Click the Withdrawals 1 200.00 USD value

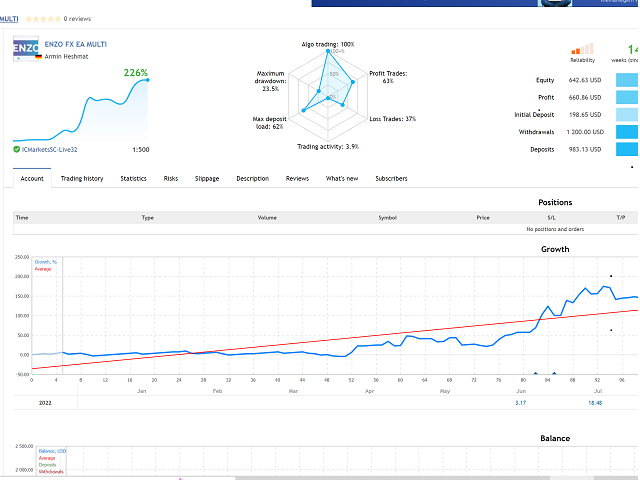coord(585,132)
